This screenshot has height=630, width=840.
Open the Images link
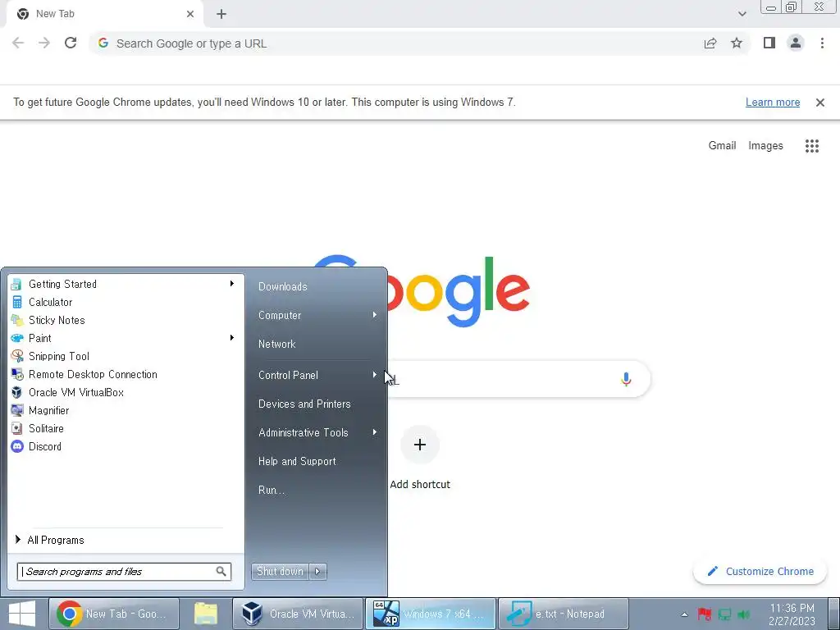pyautogui.click(x=765, y=146)
